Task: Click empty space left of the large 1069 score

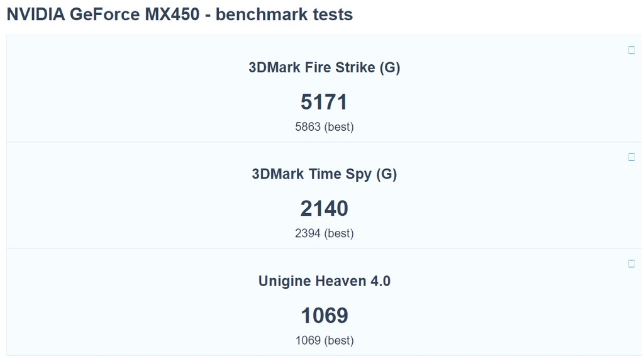Action: coord(157,315)
